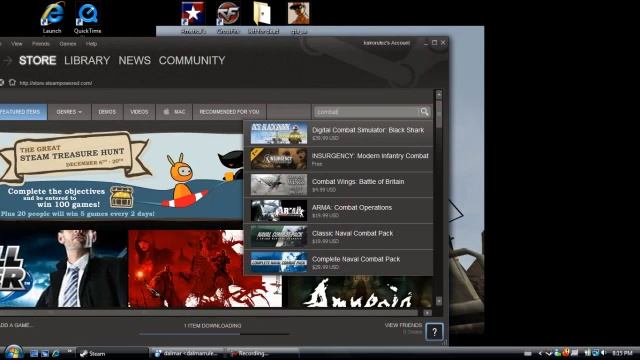The image size is (640, 360).
Task: Click the red-orange face tray icon
Action: (566, 352)
